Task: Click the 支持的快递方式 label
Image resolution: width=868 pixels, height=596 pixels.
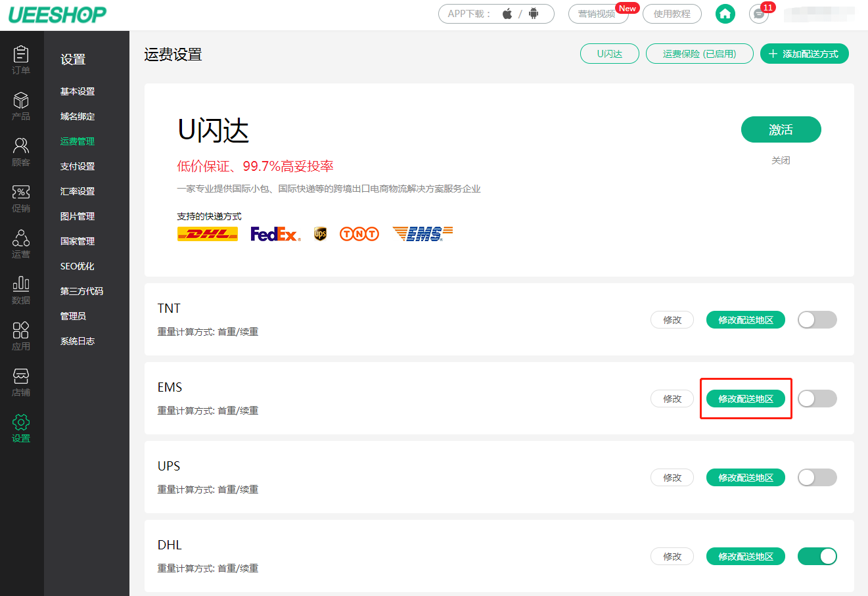Action: [x=209, y=216]
